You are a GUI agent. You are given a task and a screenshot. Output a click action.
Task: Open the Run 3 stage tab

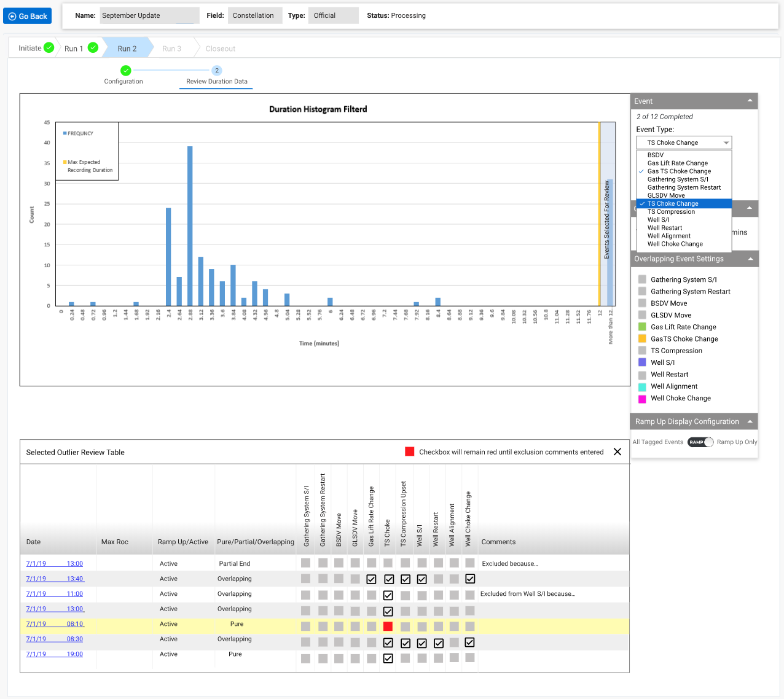tap(171, 49)
